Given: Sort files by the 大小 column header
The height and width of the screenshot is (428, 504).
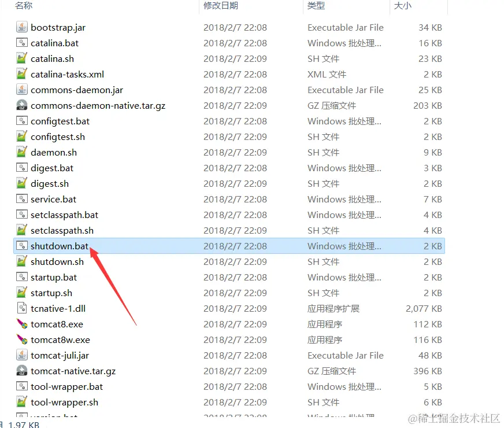Looking at the screenshot, I should [x=402, y=5].
